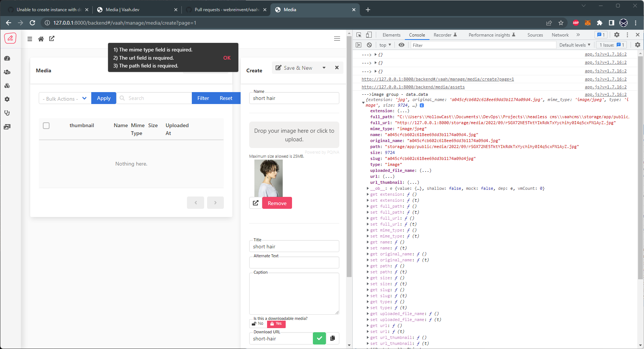This screenshot has height=349, width=644.
Task: Expand the first logged empty object
Action: (375, 54)
